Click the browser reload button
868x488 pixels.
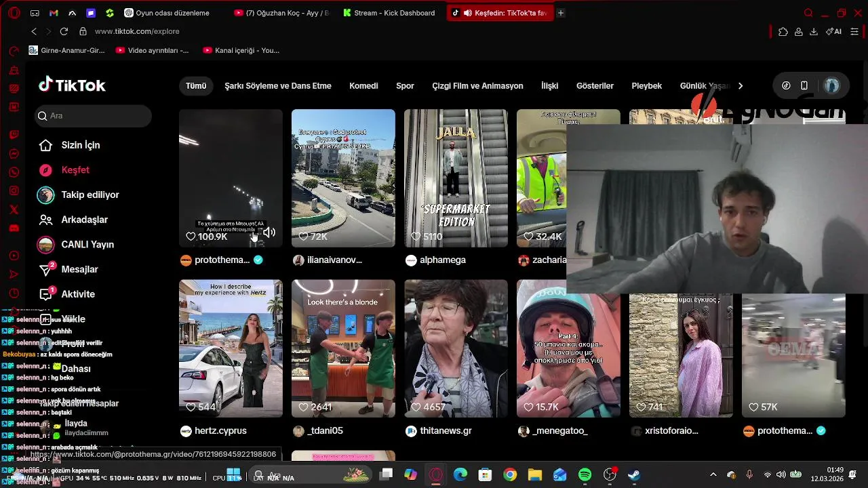[x=64, y=31]
